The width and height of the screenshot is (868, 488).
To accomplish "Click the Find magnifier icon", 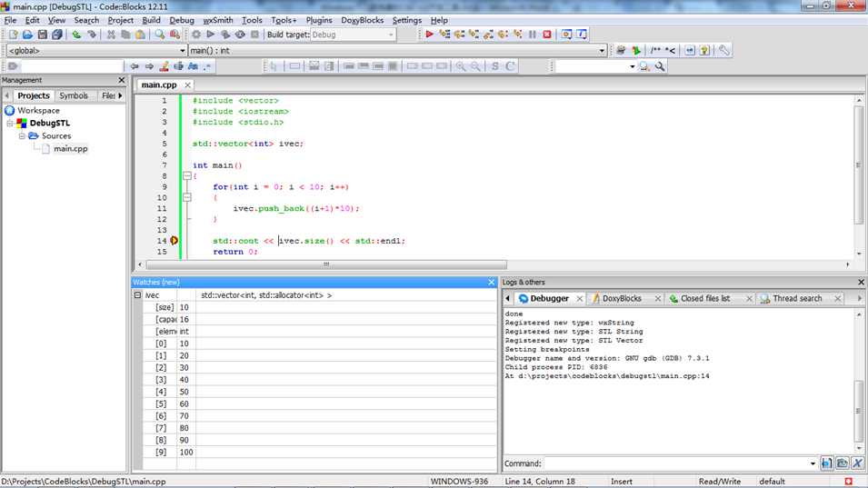I will [x=160, y=35].
